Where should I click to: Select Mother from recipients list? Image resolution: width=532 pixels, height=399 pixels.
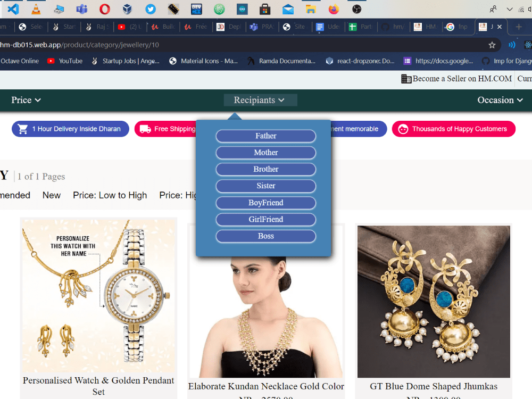pyautogui.click(x=265, y=153)
